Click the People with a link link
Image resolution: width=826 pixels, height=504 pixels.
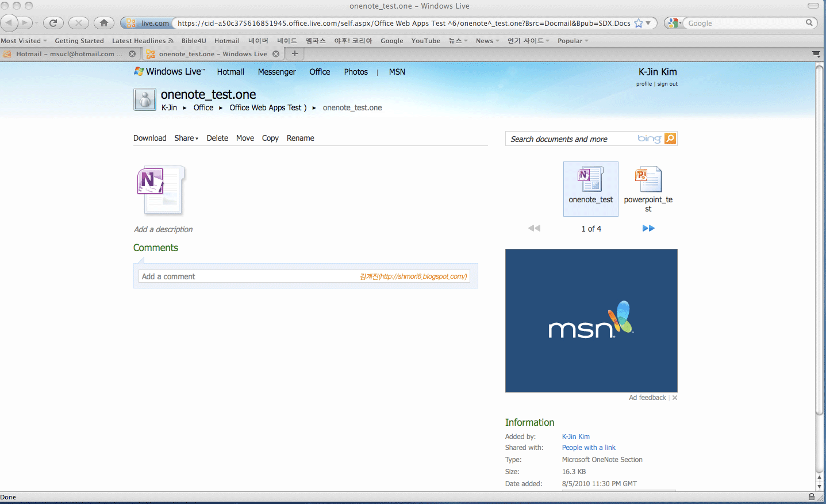coord(589,448)
